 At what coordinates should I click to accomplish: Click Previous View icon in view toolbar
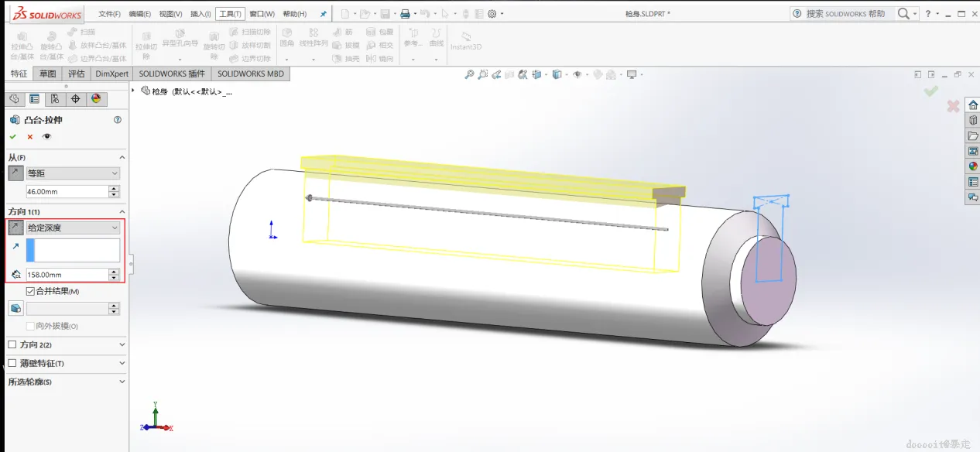pyautogui.click(x=496, y=74)
